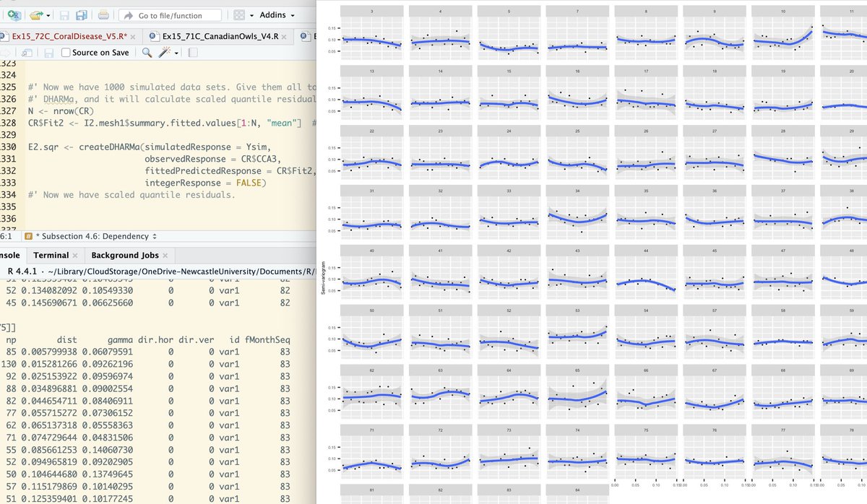Switch to the Background Jobs tab
This screenshot has width=867, height=504.
[x=124, y=255]
